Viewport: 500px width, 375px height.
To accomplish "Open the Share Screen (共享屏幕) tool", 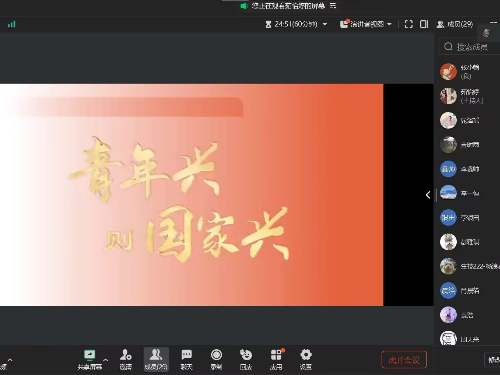I will click(x=90, y=360).
